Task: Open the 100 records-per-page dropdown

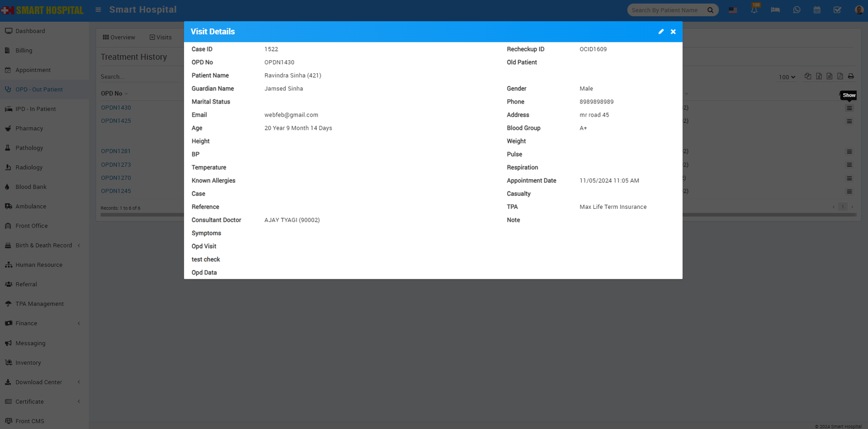Action: 787,77
